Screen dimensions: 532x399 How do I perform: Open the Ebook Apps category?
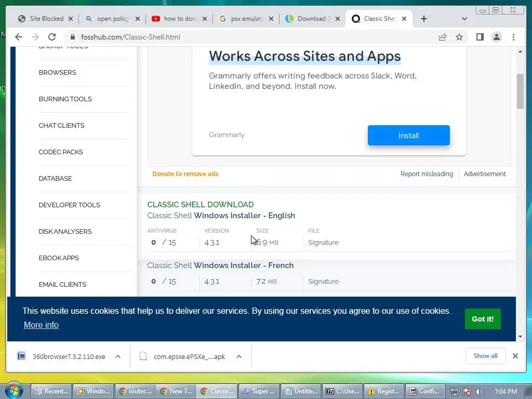[59, 258]
